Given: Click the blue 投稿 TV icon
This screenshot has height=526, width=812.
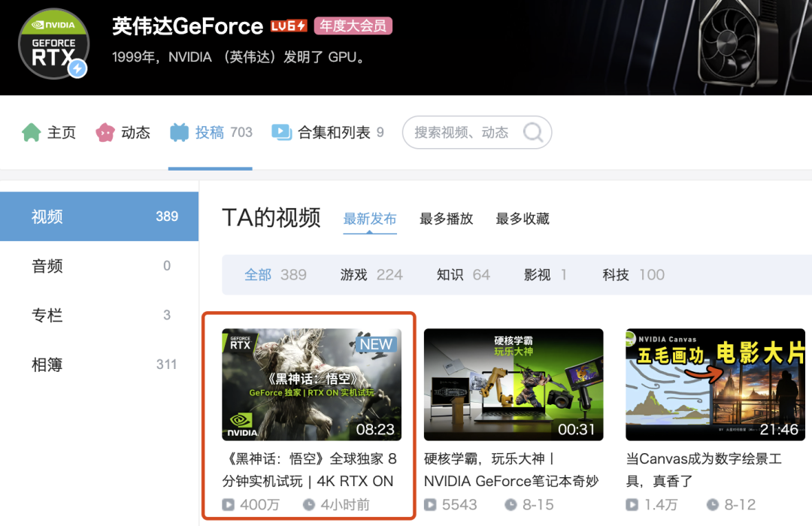Looking at the screenshot, I should (x=179, y=133).
